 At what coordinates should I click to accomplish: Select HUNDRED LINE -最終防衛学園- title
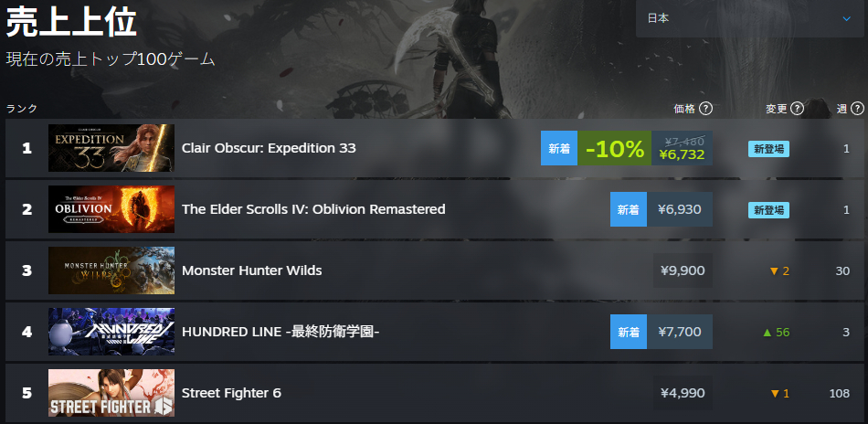pos(281,332)
